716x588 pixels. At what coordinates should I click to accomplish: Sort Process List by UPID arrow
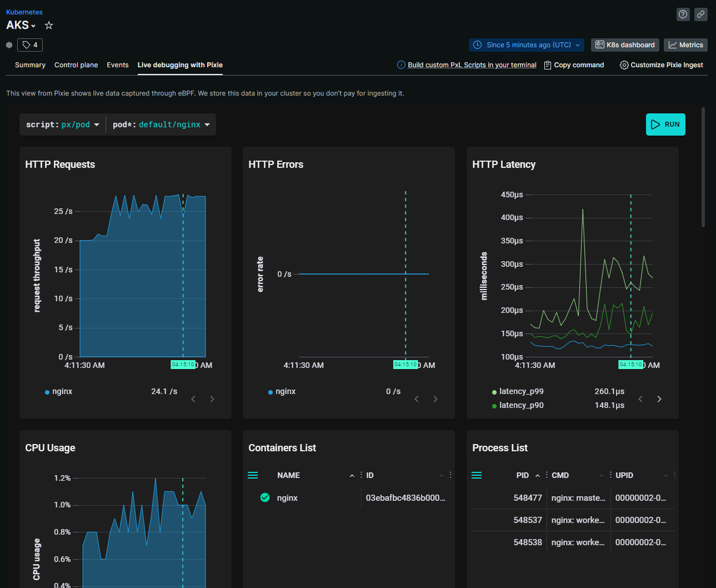click(x=666, y=476)
